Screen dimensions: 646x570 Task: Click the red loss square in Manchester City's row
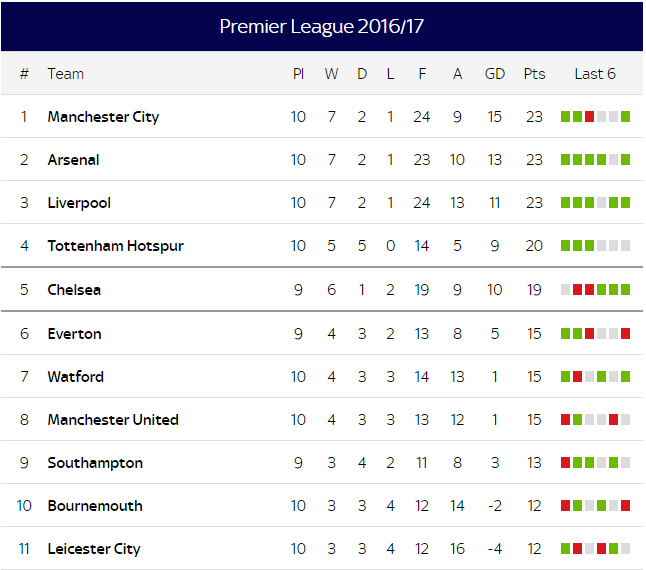coord(589,117)
